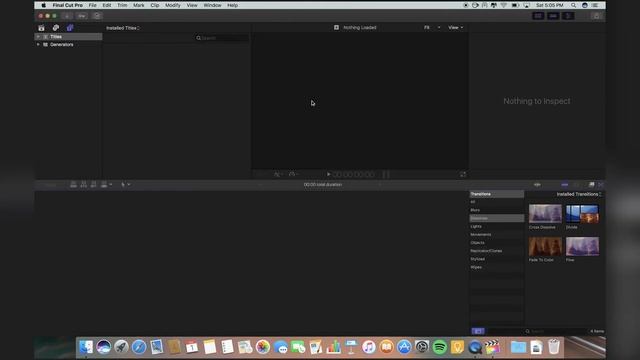Toggle the timeline panel layout button
Image resolution: width=640 pixels, height=360 pixels.
pos(553,16)
